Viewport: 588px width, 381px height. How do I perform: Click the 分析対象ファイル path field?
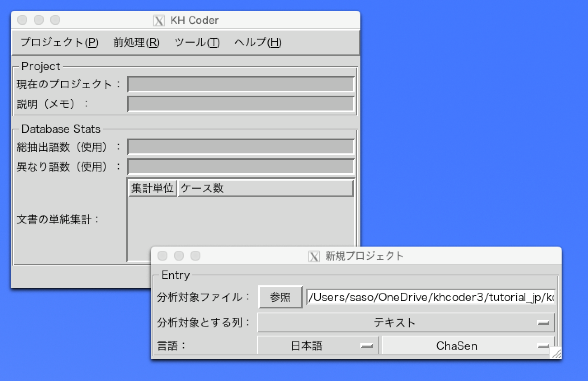[x=431, y=297]
